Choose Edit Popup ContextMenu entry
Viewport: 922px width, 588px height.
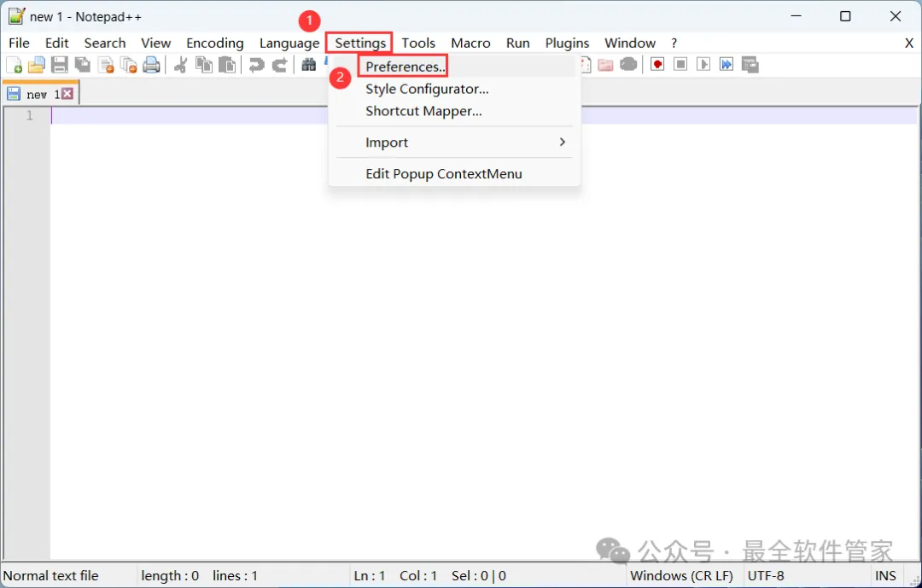tap(454, 173)
